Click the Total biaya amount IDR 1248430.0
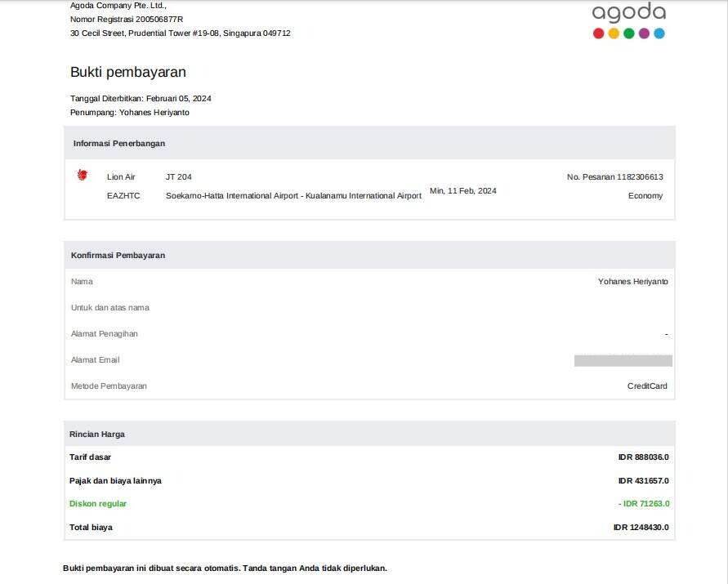Viewport: 728px width, 584px height. tap(641, 528)
